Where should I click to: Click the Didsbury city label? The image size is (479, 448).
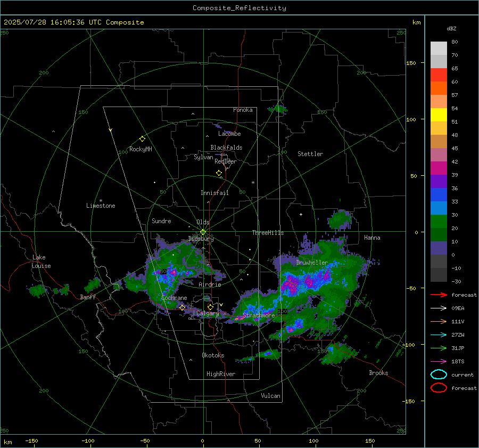pos(201,239)
